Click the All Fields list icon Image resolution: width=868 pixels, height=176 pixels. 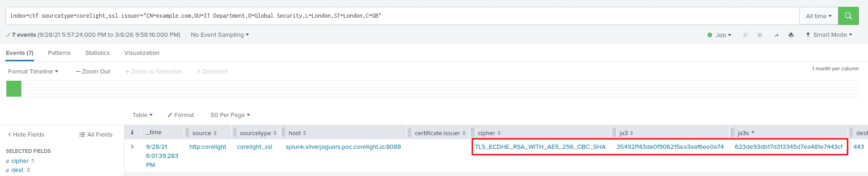pos(82,135)
